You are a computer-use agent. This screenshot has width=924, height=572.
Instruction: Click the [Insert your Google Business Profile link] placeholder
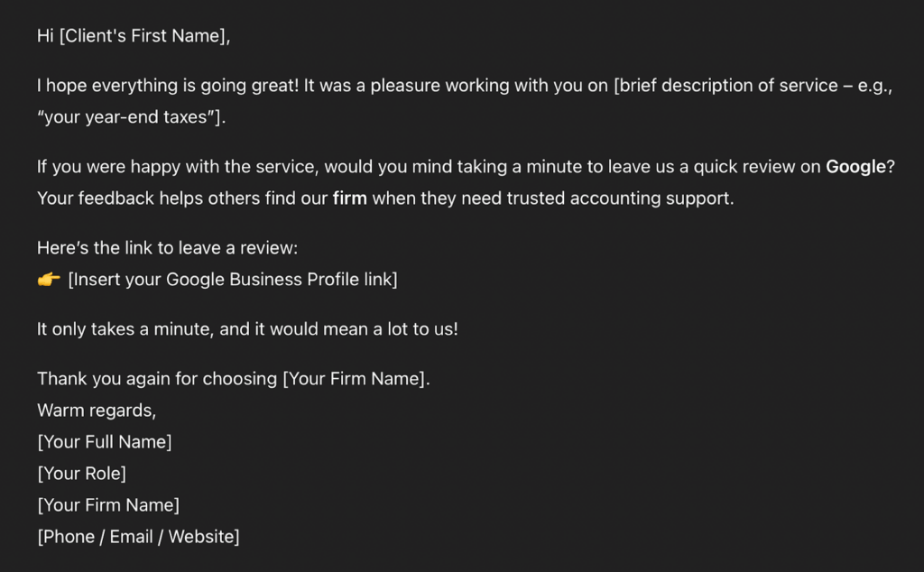[233, 280]
